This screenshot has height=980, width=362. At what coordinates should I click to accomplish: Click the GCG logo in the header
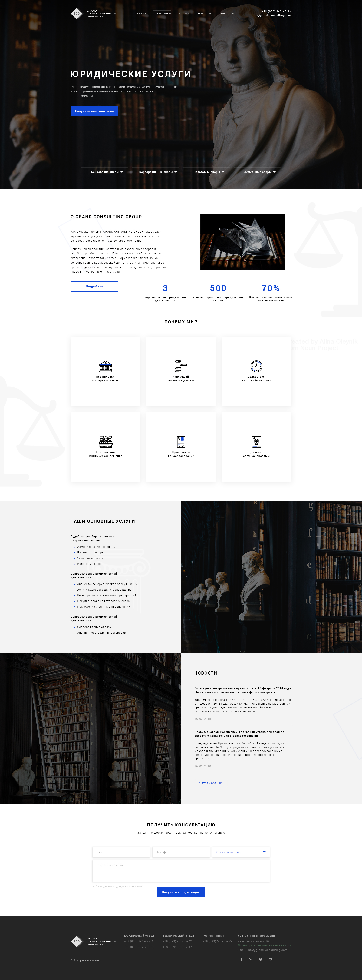click(x=93, y=13)
